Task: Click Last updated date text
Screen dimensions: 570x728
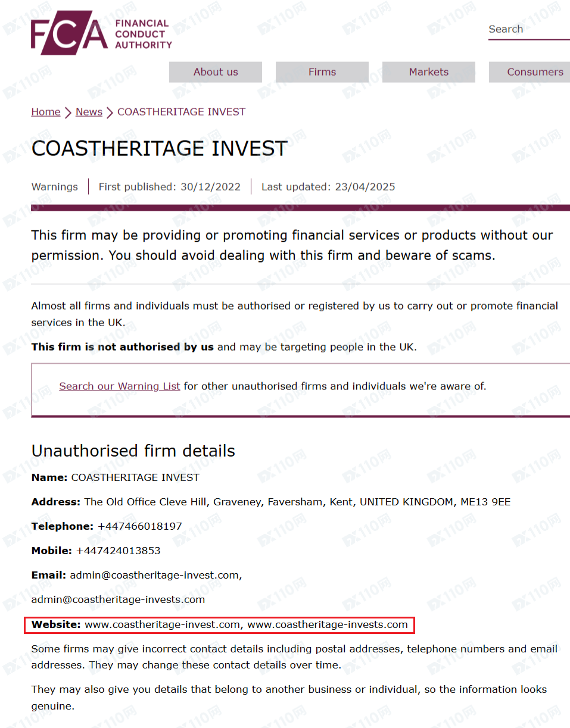Action: (328, 187)
